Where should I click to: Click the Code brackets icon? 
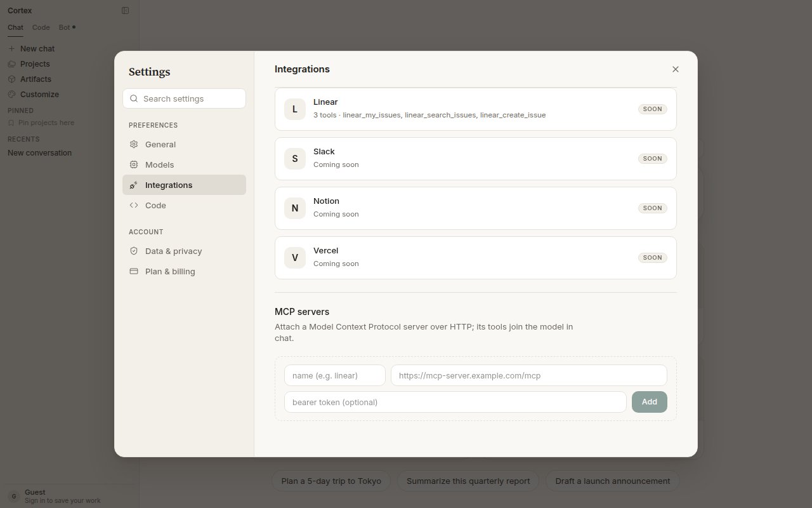134,205
